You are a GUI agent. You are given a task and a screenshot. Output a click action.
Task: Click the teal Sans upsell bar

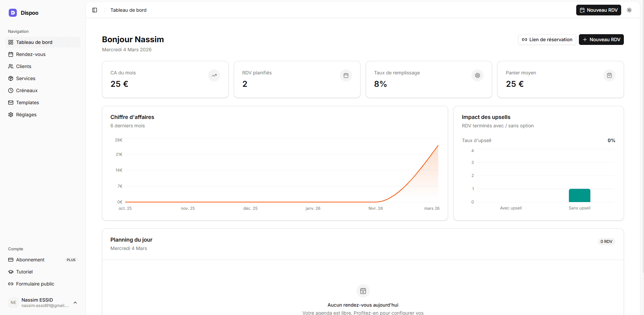click(x=580, y=195)
